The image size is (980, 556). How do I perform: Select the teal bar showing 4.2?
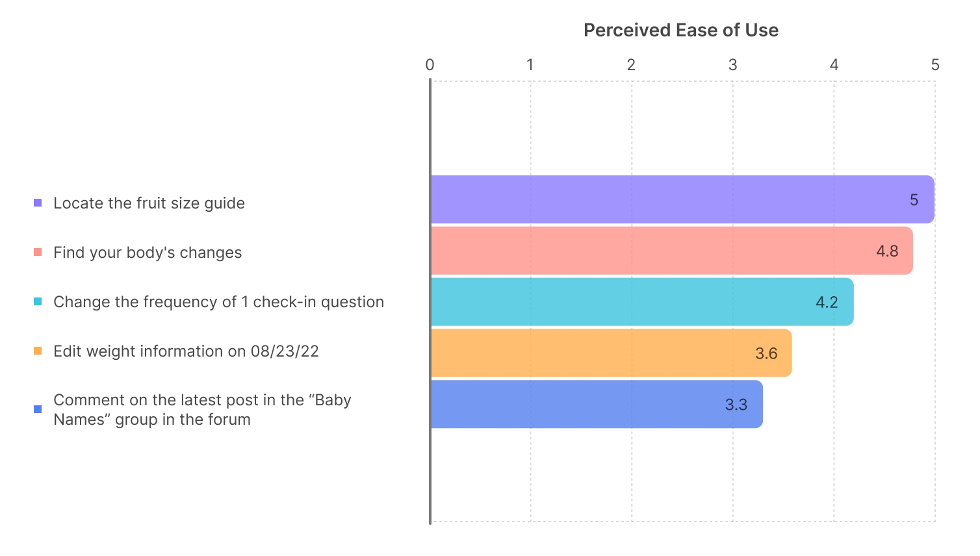click(x=642, y=302)
